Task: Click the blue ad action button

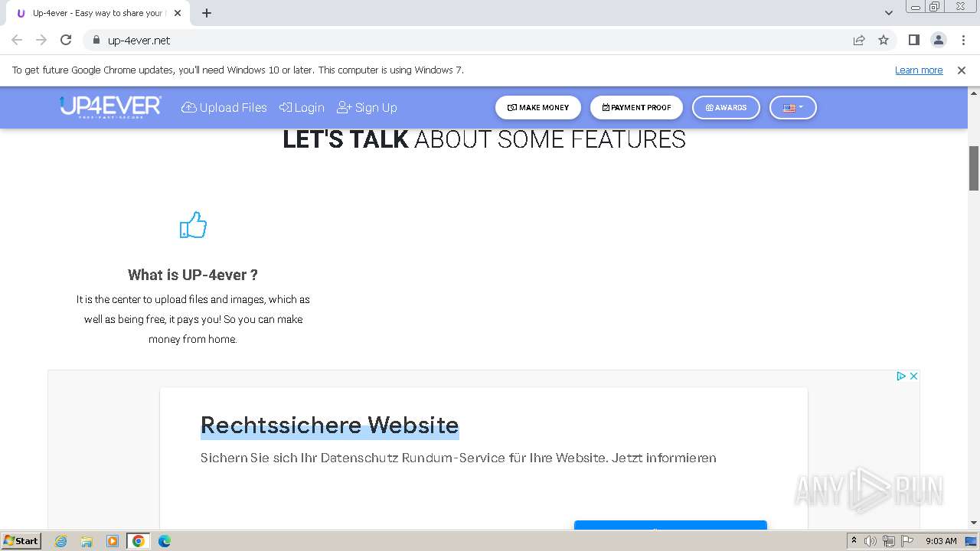Action: click(x=671, y=525)
